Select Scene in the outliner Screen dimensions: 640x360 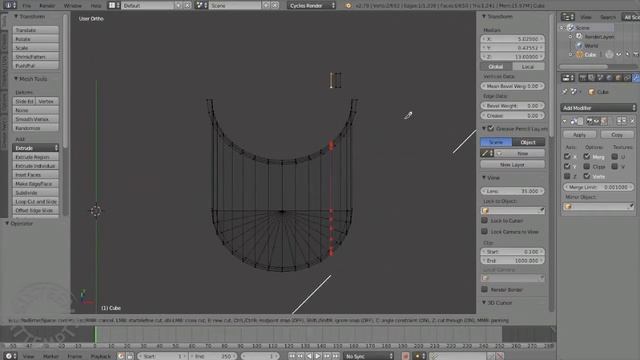pos(582,28)
